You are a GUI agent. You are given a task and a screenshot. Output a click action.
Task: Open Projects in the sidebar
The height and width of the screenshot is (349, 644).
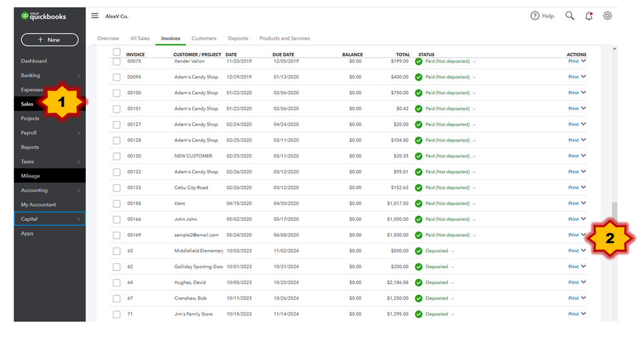point(30,118)
